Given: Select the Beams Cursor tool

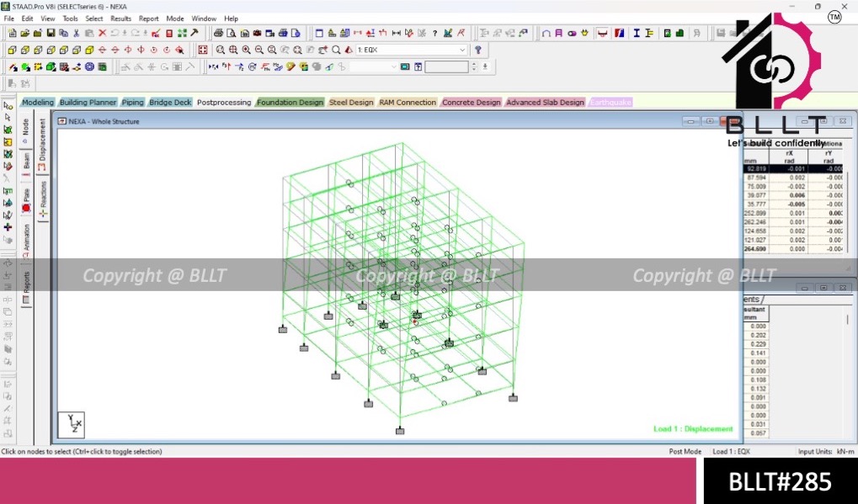Looking at the screenshot, I should (8, 117).
